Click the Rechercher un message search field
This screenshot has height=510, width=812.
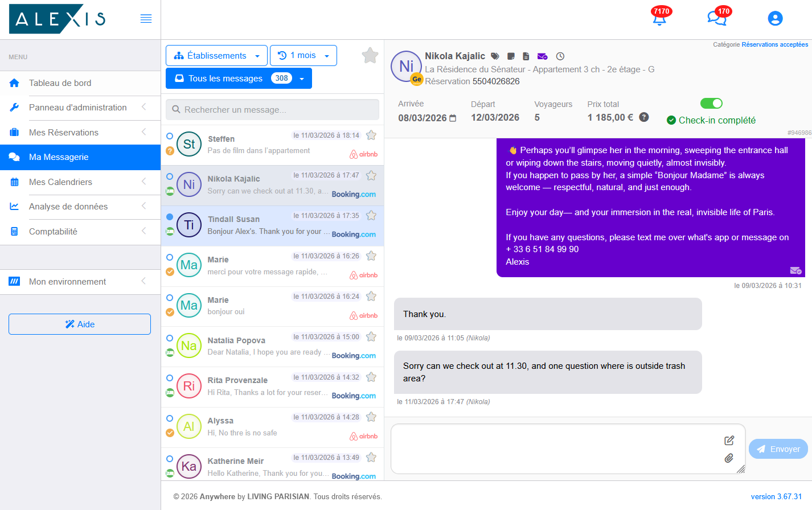[x=272, y=109]
